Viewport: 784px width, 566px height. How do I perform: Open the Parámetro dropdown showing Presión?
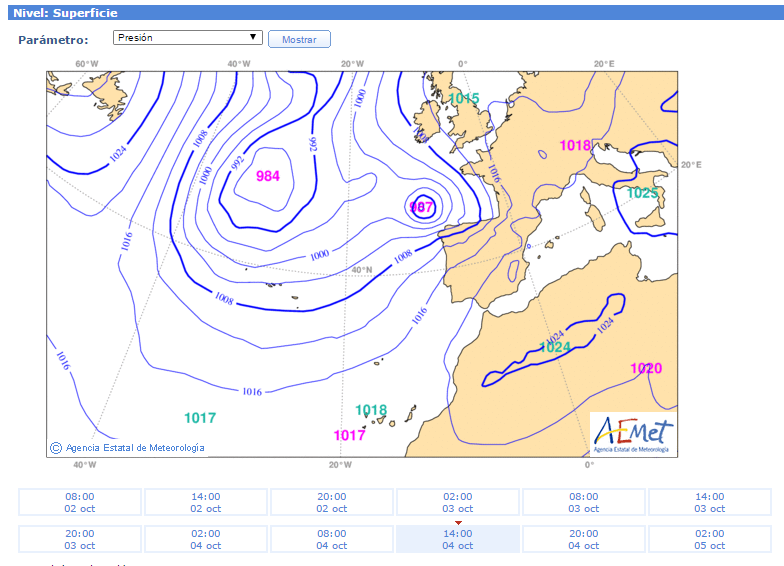point(188,38)
